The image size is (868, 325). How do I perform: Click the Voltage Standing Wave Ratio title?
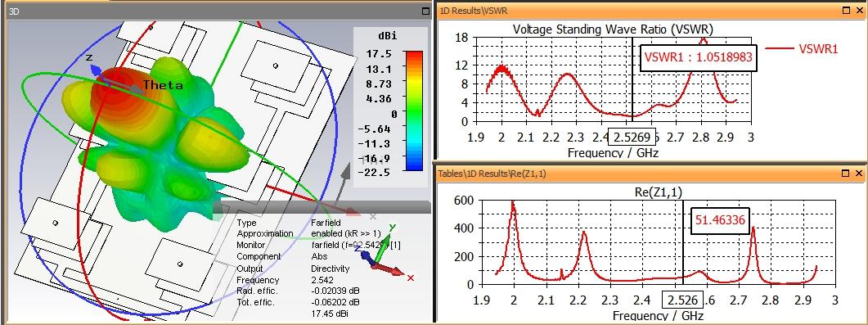tap(614, 29)
